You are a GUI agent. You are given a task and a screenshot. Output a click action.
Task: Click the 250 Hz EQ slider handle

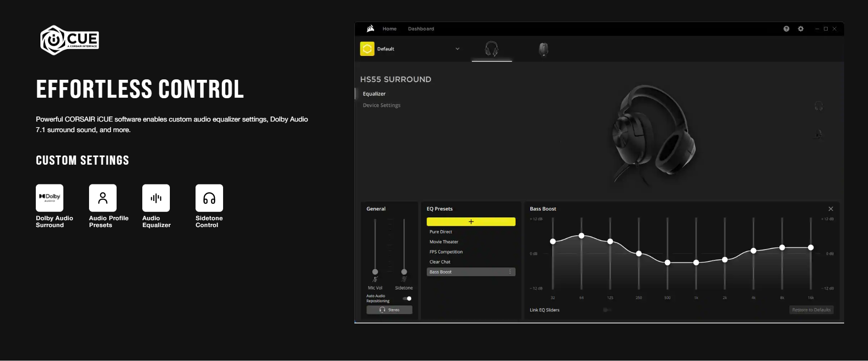coord(639,253)
